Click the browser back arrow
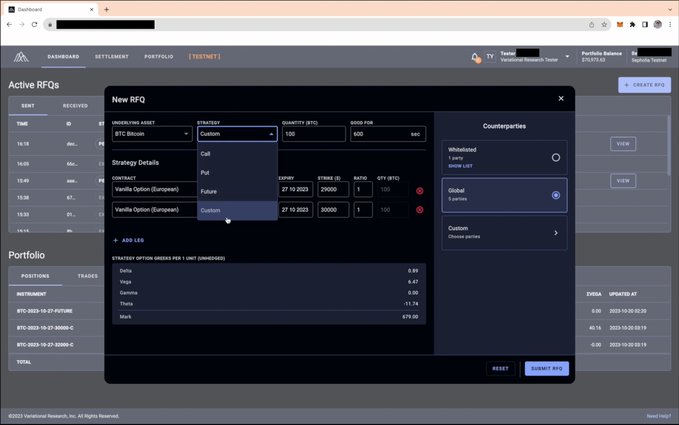The image size is (679, 425). (x=10, y=25)
